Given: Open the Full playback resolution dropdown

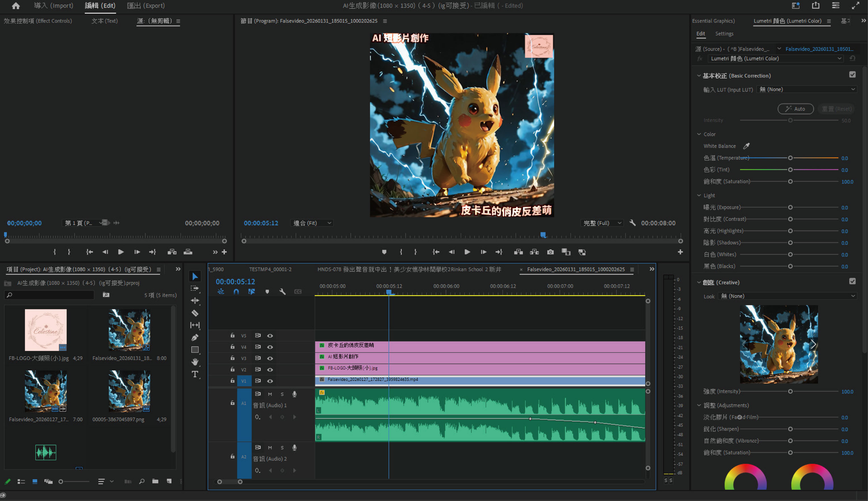Looking at the screenshot, I should click(x=602, y=223).
